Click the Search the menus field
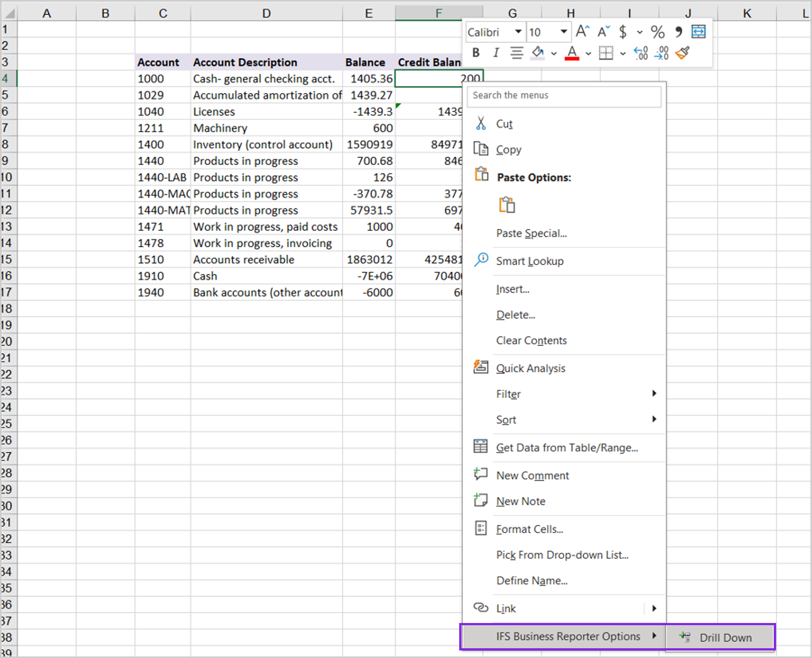 coord(564,95)
